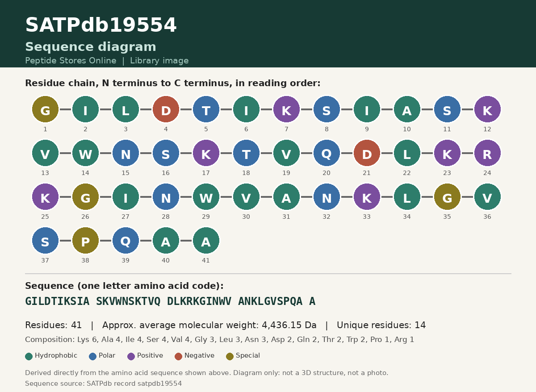The width and height of the screenshot is (536, 392).
Task: Click sequence block GILDTIKSIA
Action: [57, 301]
